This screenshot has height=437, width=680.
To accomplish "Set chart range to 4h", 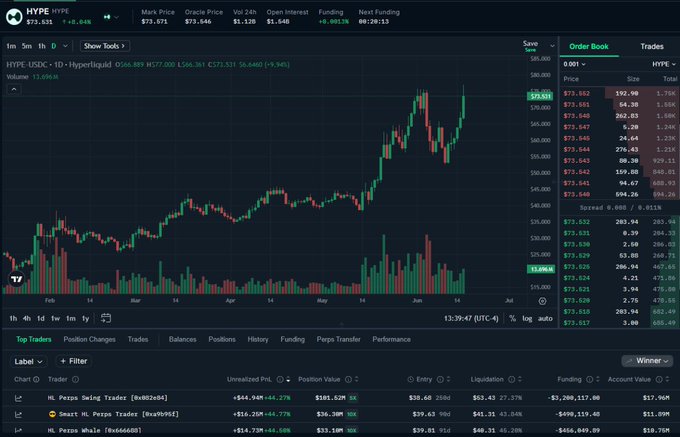I will pos(27,319).
